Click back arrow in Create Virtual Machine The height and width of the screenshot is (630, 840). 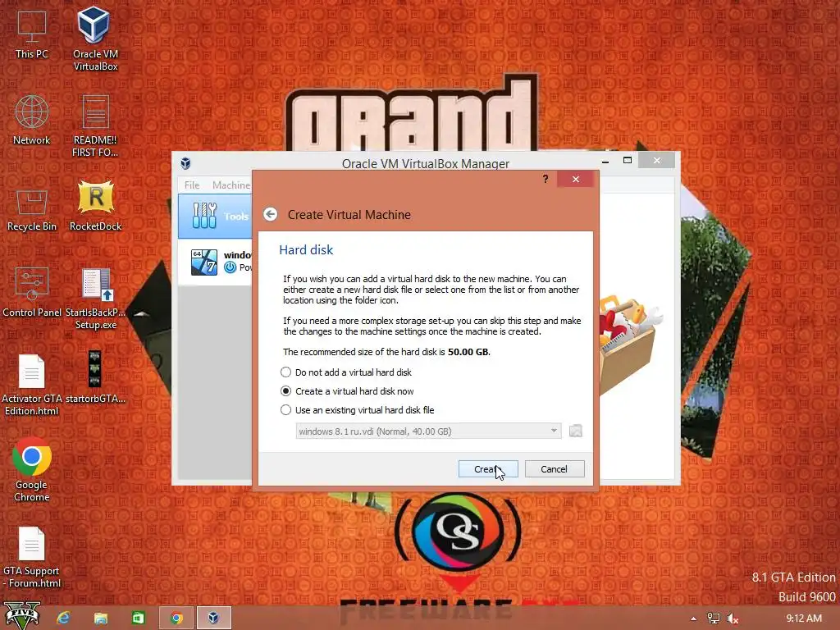271,214
